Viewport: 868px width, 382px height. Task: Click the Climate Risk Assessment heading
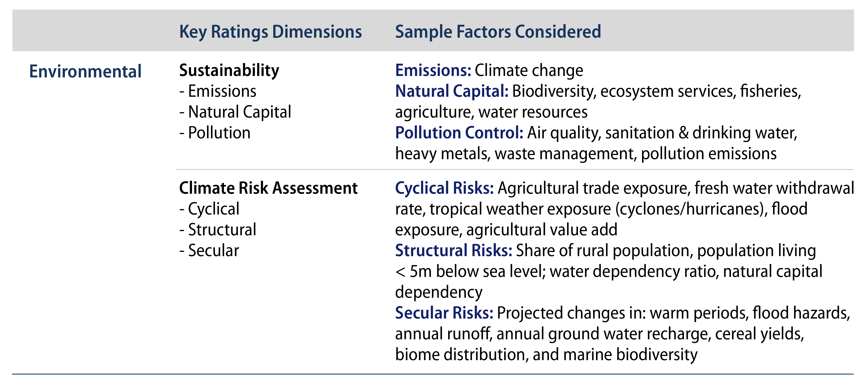click(x=268, y=188)
